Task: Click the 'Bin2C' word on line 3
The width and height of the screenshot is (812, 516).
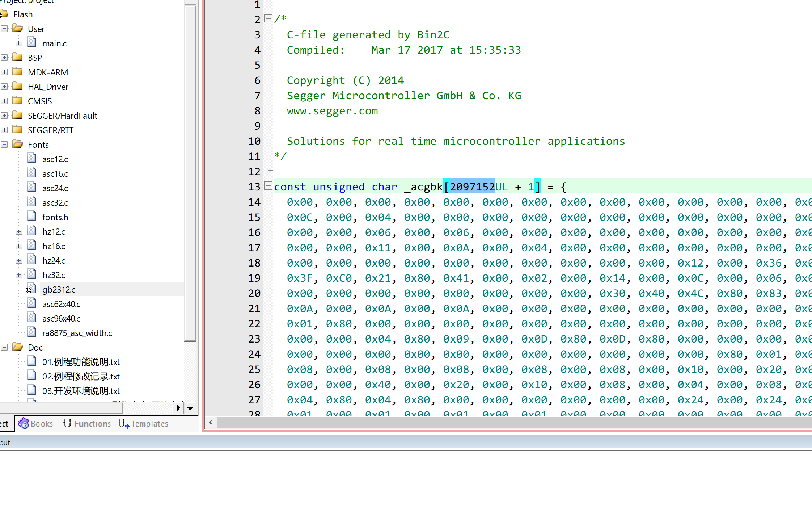Action: pyautogui.click(x=433, y=35)
